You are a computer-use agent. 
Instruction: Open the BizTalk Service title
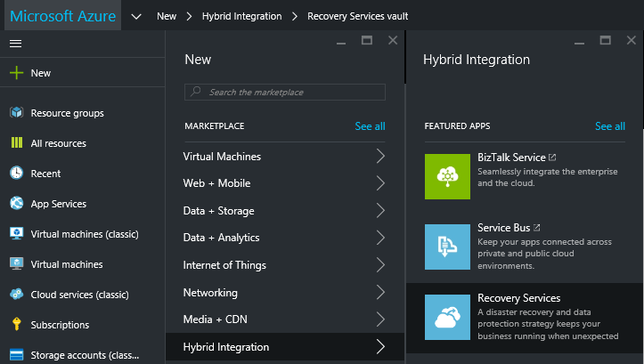(511, 158)
